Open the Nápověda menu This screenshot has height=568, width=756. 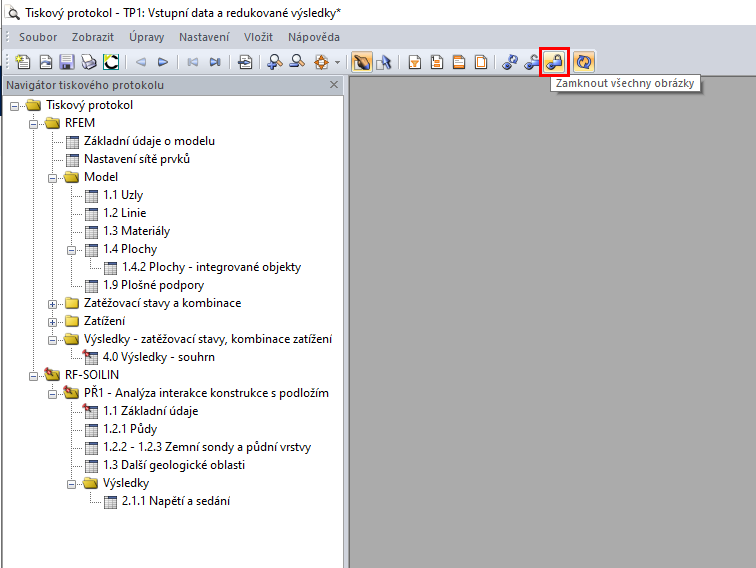click(x=313, y=37)
